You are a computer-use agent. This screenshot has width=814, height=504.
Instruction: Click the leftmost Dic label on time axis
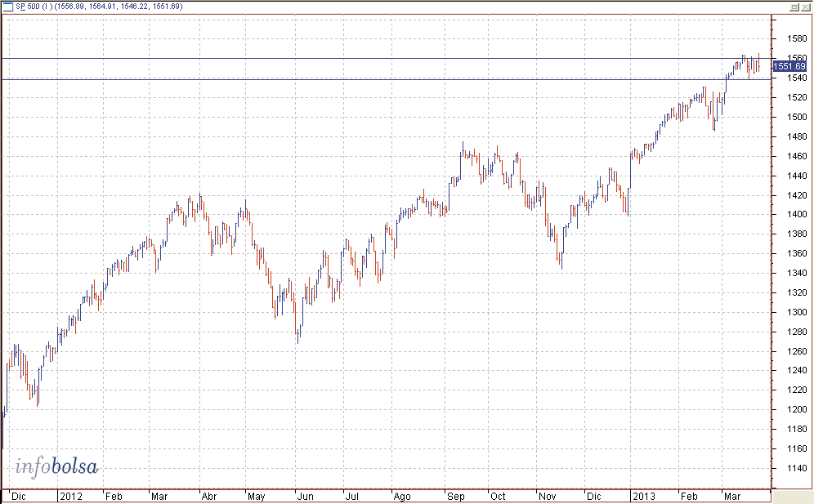[16, 496]
